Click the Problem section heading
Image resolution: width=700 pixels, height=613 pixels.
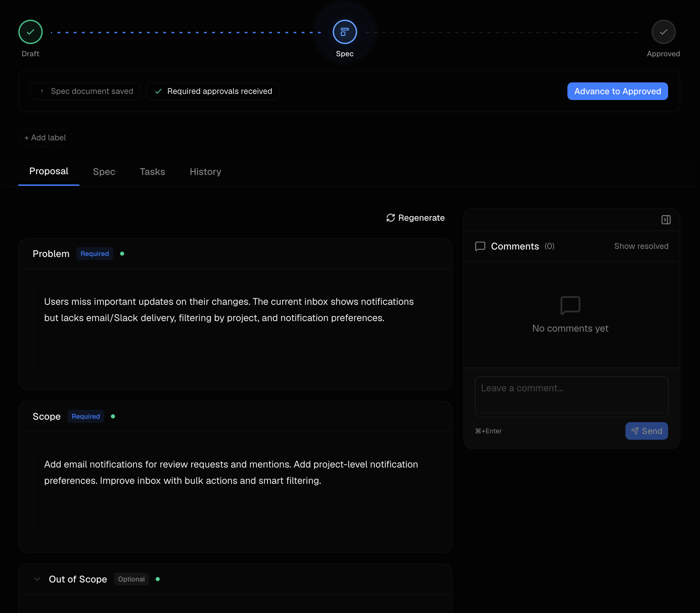pyautogui.click(x=51, y=254)
